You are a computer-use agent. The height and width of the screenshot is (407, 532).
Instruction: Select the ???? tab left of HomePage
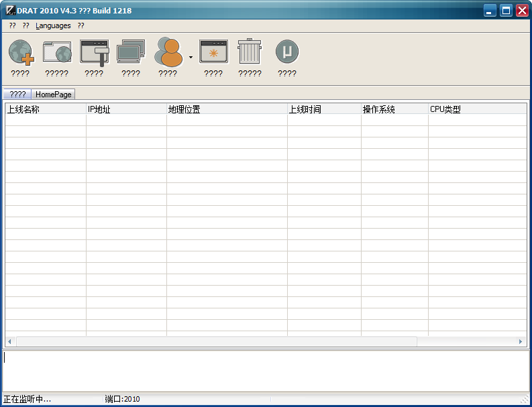tap(18, 95)
